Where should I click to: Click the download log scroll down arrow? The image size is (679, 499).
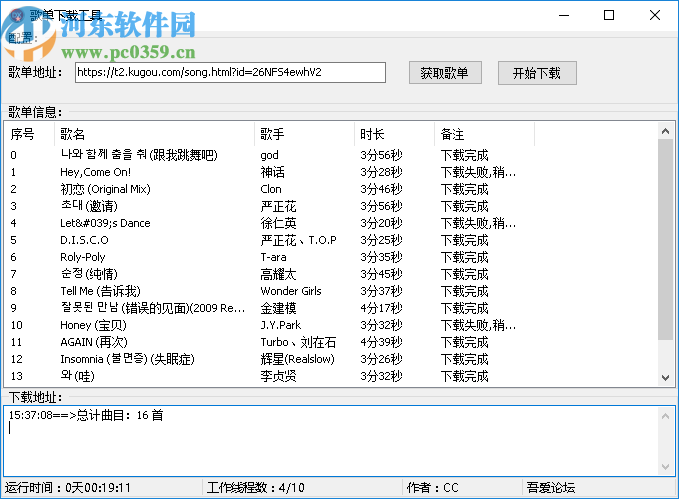coord(666,467)
